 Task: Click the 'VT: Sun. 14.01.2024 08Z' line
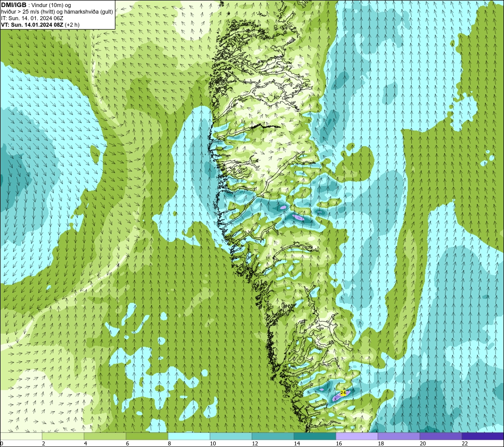pyautogui.click(x=40, y=25)
